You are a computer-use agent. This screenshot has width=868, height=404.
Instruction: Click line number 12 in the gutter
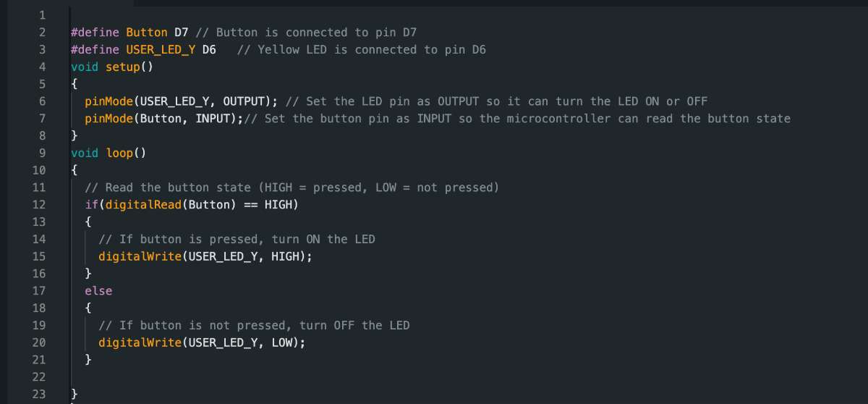[38, 205]
